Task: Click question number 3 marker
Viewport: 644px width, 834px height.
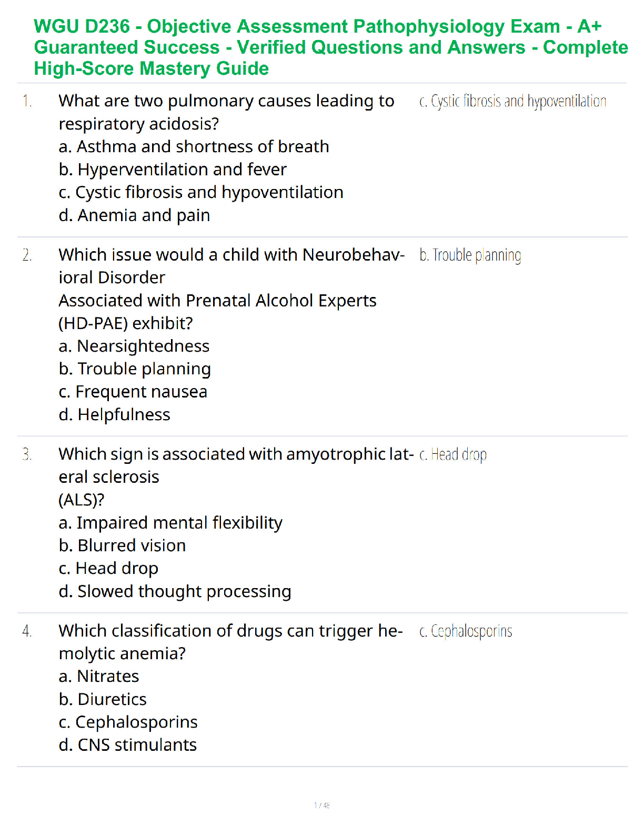Action: tap(27, 454)
